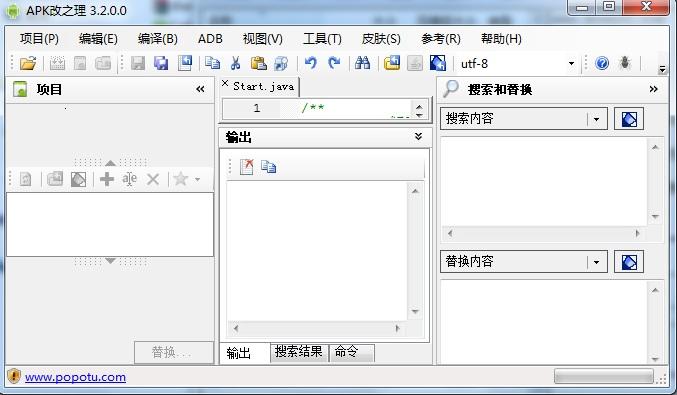Viewport: 677px width, 395px height.
Task: Click status bar progress bar
Action: coord(604,376)
